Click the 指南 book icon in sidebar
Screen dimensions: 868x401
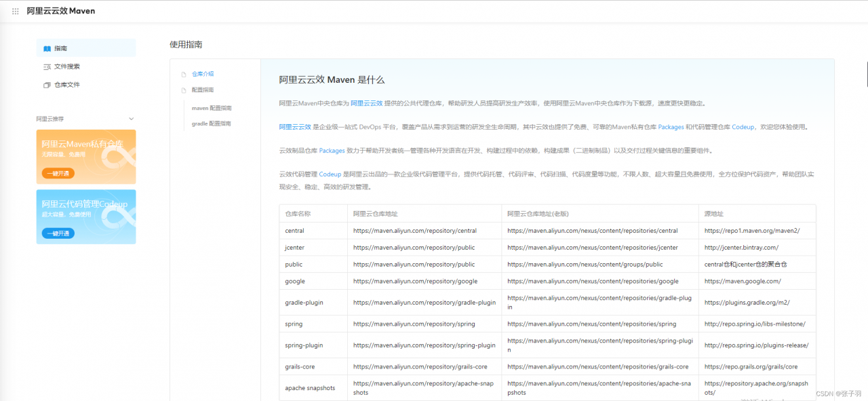pyautogui.click(x=47, y=49)
